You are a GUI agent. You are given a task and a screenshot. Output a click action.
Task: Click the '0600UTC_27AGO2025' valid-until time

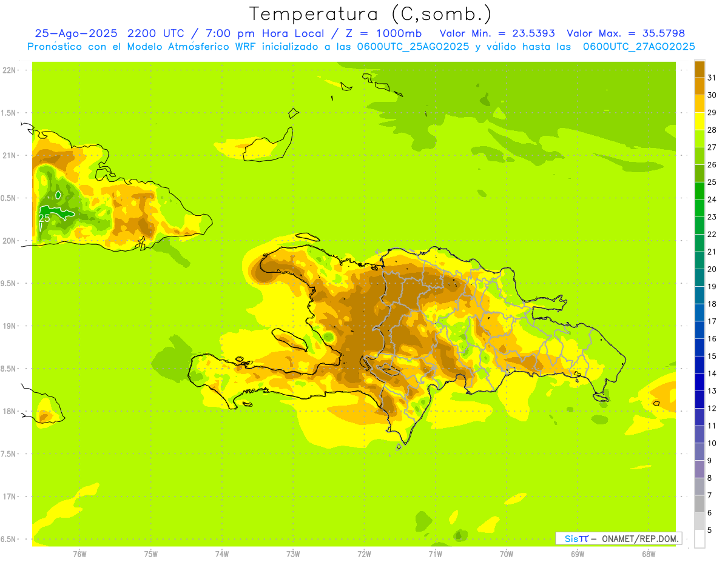(x=639, y=47)
